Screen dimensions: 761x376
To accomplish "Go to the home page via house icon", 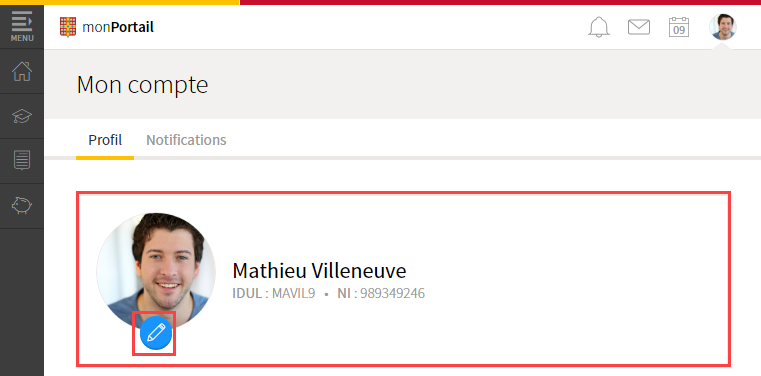I will (x=22, y=71).
